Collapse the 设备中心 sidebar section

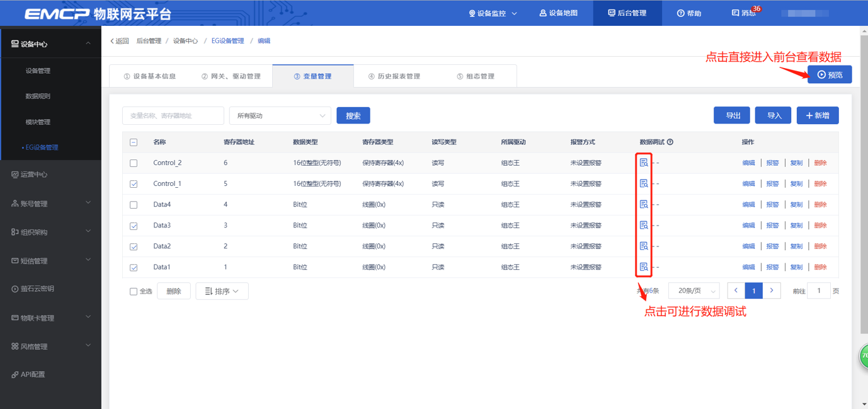click(88, 43)
